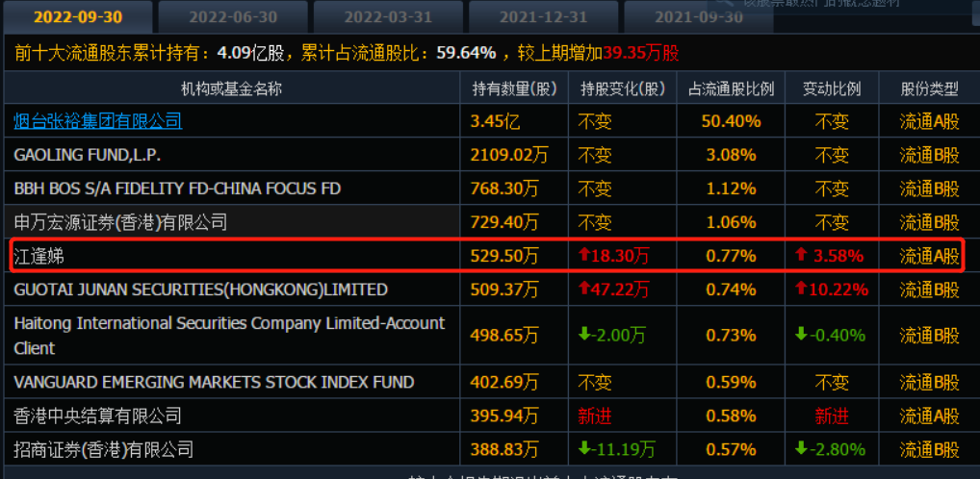Click the 402.69万 holding value
Screen dimensions: 980x479
(x=504, y=382)
